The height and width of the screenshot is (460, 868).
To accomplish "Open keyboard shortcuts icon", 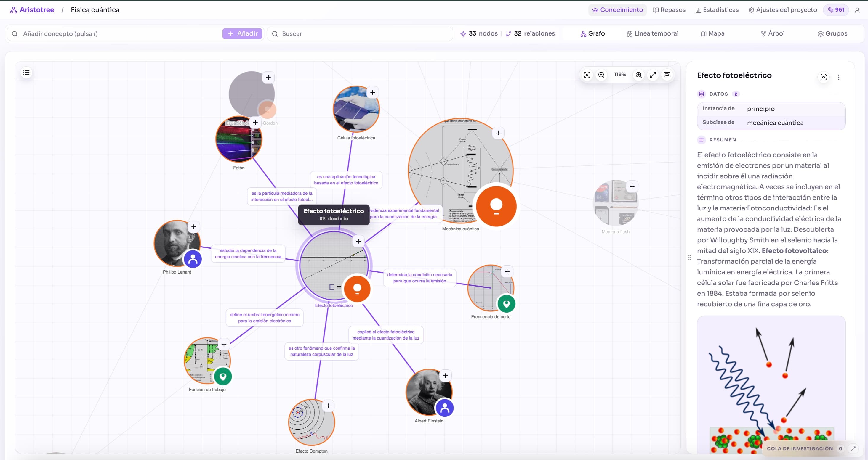I will pos(667,75).
